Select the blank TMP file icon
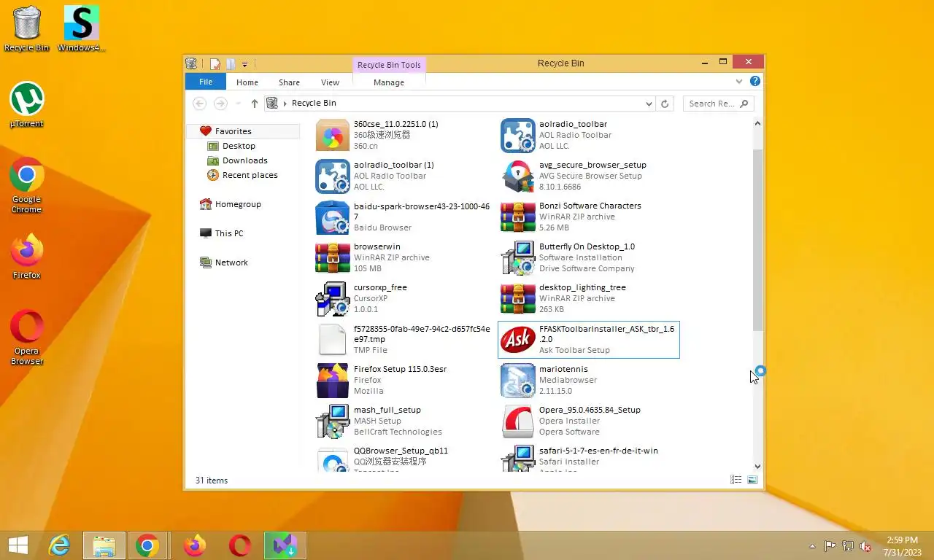934x560 pixels. [x=333, y=340]
